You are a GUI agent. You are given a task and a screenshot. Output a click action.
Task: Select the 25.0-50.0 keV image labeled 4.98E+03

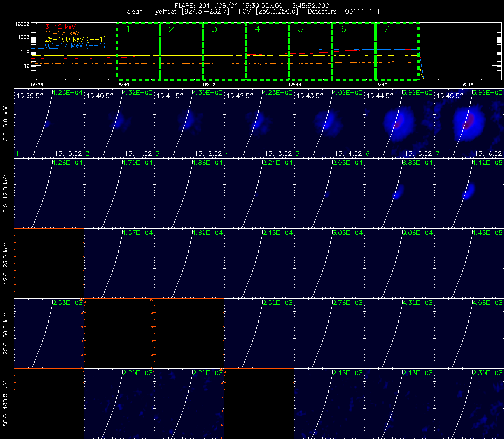click(469, 333)
